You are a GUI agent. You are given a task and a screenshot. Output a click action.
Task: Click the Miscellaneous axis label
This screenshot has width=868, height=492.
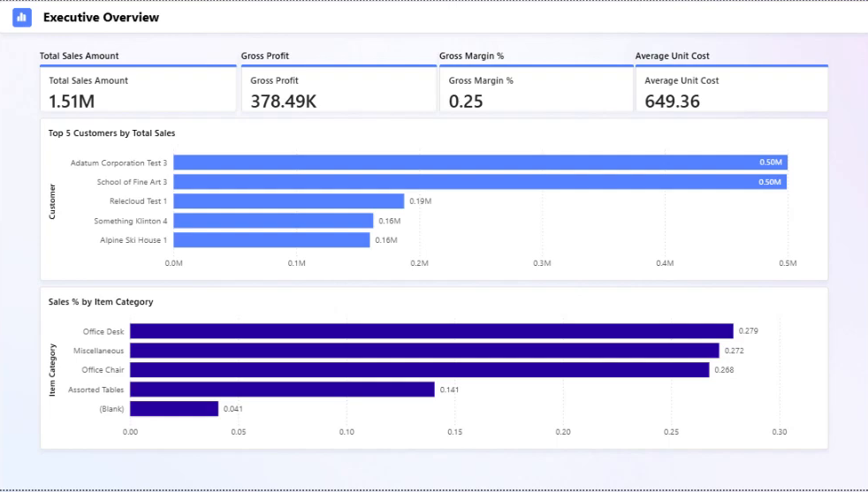click(x=98, y=351)
